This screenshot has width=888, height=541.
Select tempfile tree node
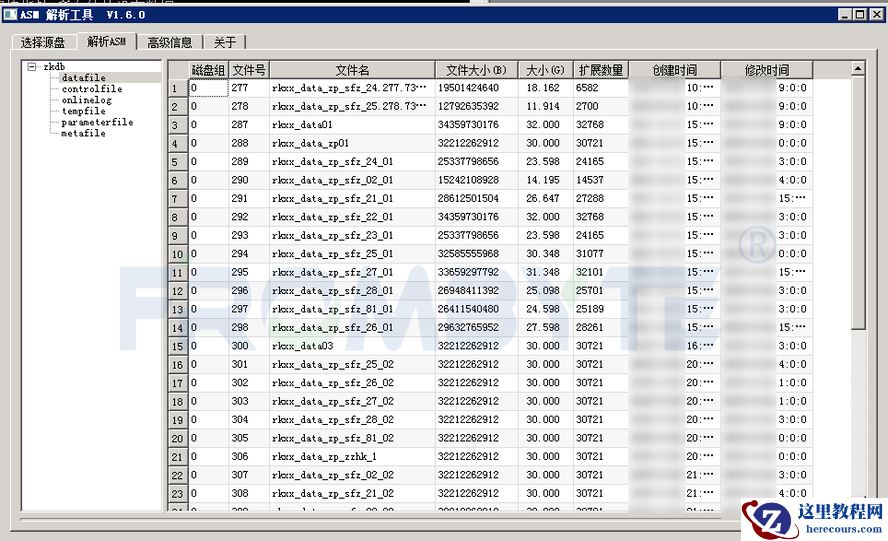tap(83, 111)
